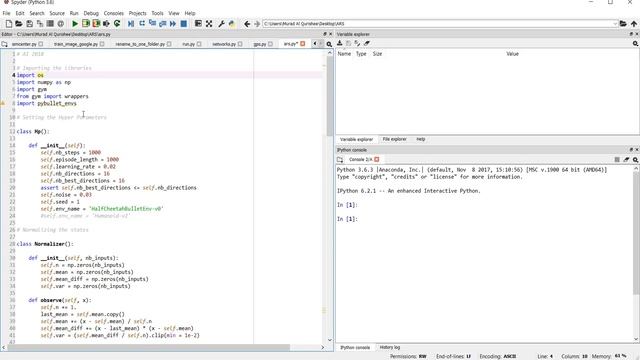Click the editor's Browse tabs icon
The height and width of the screenshot is (360, 640).
4,44
